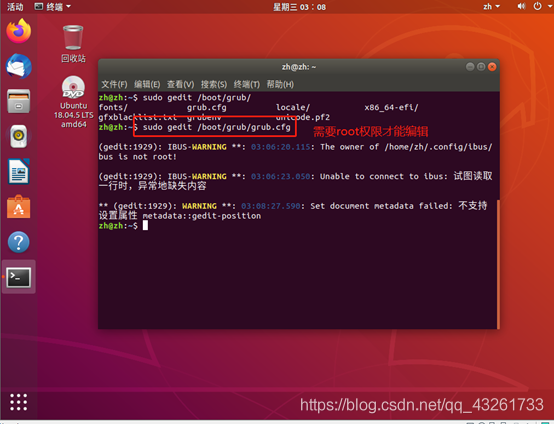Click the grub.cfg entry in completion list
This screenshot has height=424, width=554.
pyautogui.click(x=207, y=107)
